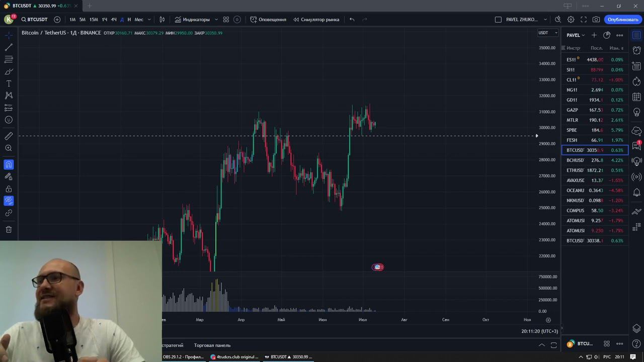Open watchlist advanced view pie icon
Image resolution: width=644 pixels, height=362 pixels.
tap(607, 35)
